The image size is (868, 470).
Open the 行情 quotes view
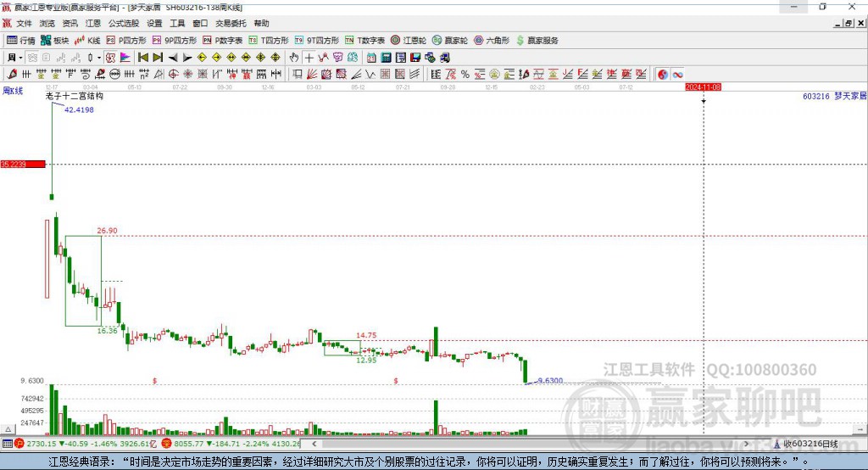20,41
